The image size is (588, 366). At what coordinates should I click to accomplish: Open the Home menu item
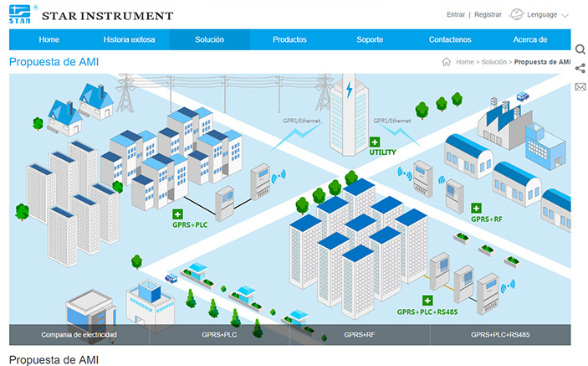tap(49, 39)
